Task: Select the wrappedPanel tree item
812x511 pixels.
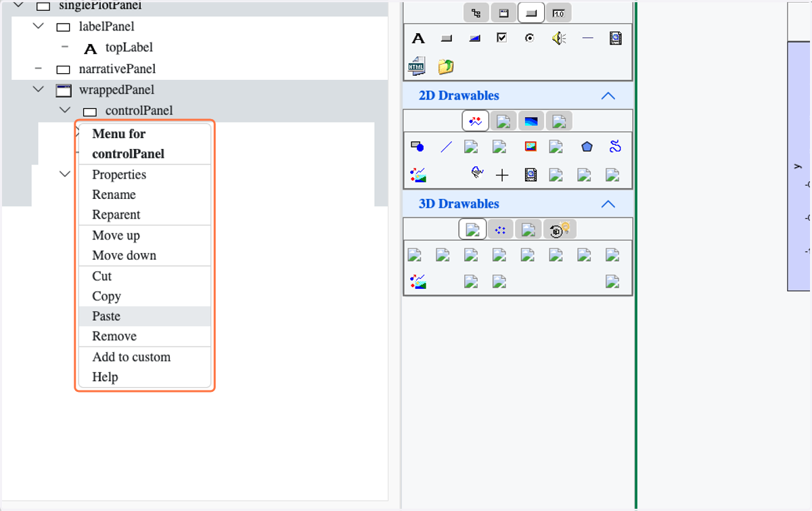Action: (x=116, y=89)
